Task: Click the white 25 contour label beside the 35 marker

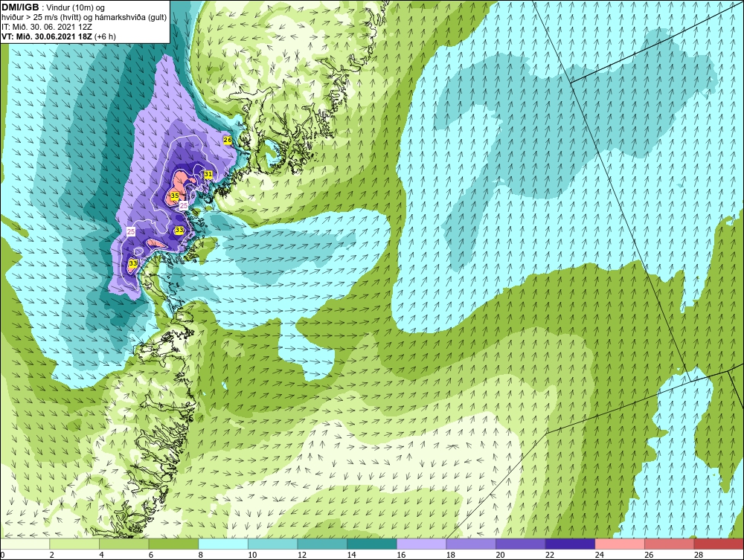Action: [x=184, y=205]
